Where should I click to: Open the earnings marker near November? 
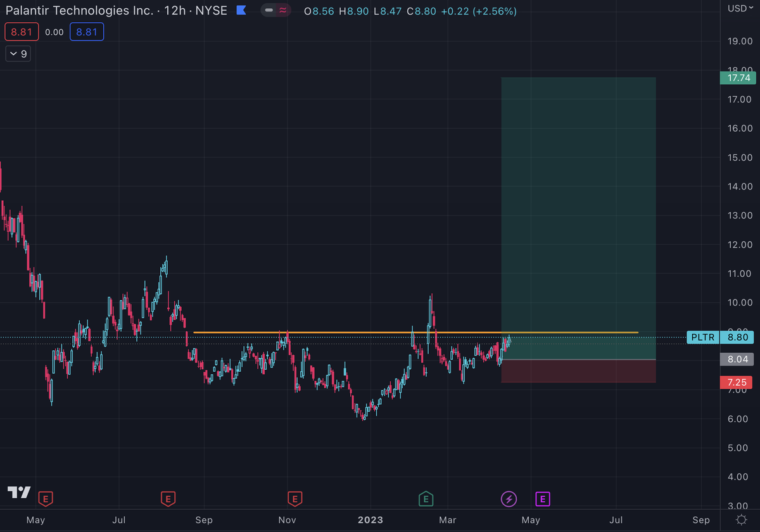click(x=294, y=499)
